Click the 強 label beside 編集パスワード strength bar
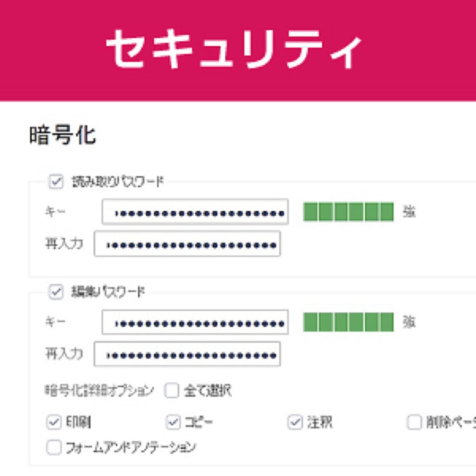This screenshot has width=476, height=476. (409, 322)
